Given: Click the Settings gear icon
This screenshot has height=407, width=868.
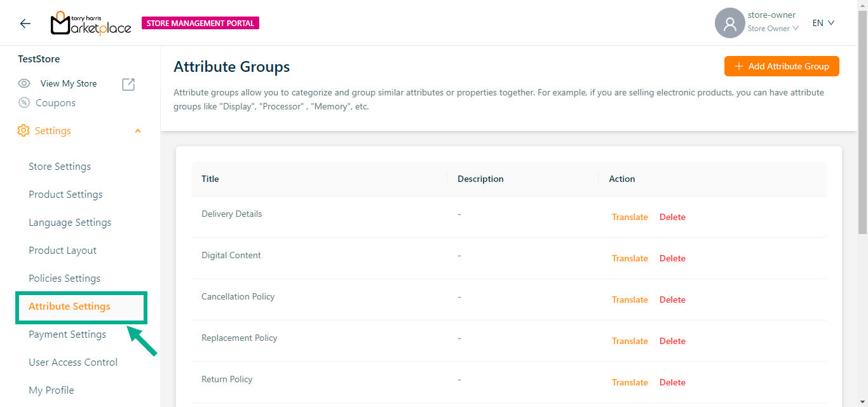Looking at the screenshot, I should pos(24,131).
